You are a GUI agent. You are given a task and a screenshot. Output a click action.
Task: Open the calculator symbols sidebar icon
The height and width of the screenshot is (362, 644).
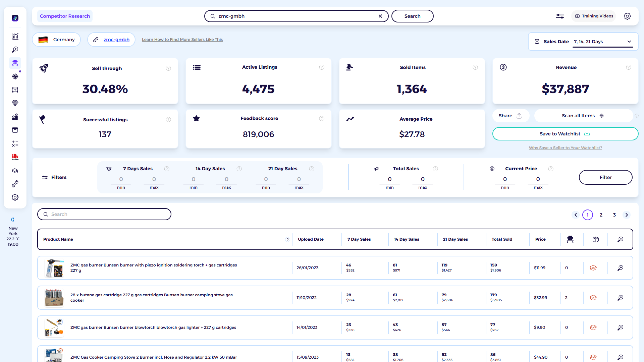[x=15, y=144]
